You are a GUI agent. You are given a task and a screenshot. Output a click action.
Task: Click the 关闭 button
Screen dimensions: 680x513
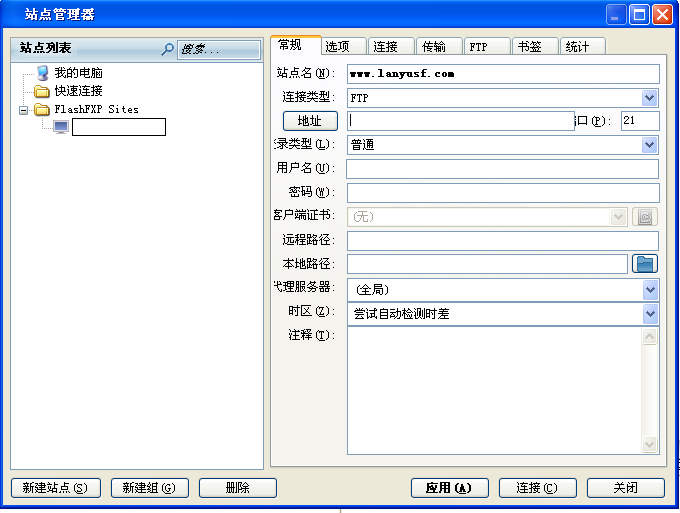click(x=626, y=488)
